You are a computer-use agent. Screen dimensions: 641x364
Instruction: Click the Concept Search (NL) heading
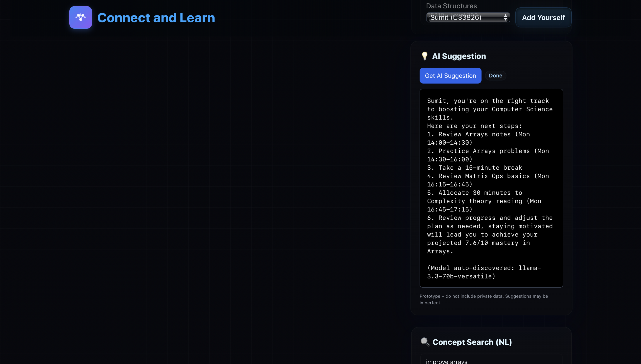pyautogui.click(x=472, y=342)
